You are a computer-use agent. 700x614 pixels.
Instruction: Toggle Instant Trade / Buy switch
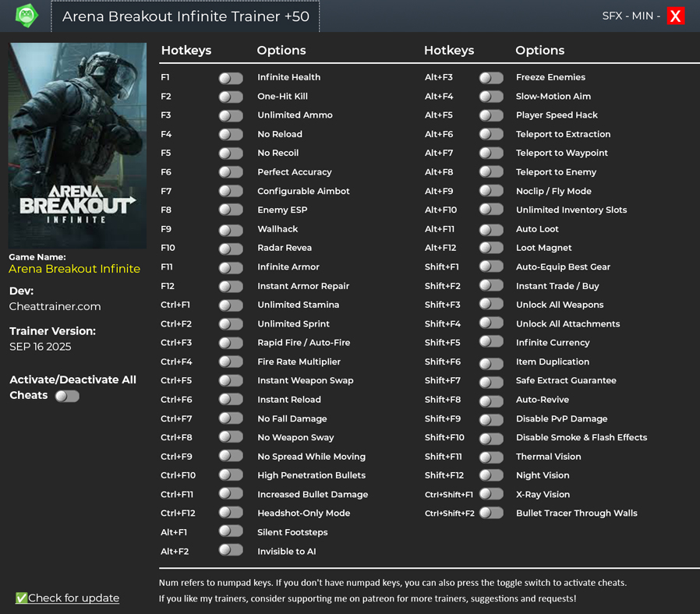pos(491,286)
